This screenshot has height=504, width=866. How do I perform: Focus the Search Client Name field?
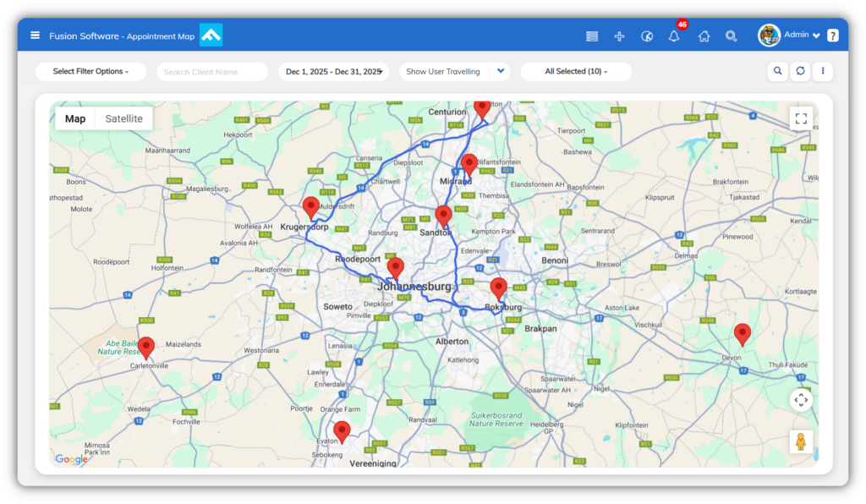click(x=212, y=72)
